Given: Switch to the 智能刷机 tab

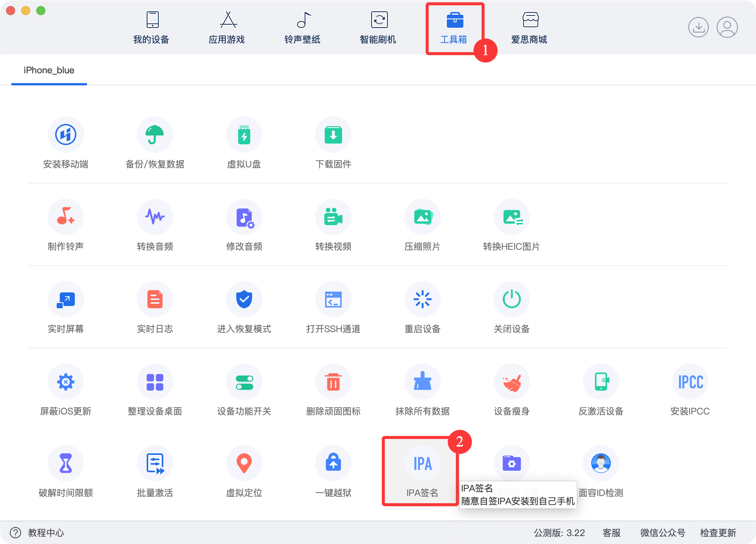Looking at the screenshot, I should pos(378,27).
